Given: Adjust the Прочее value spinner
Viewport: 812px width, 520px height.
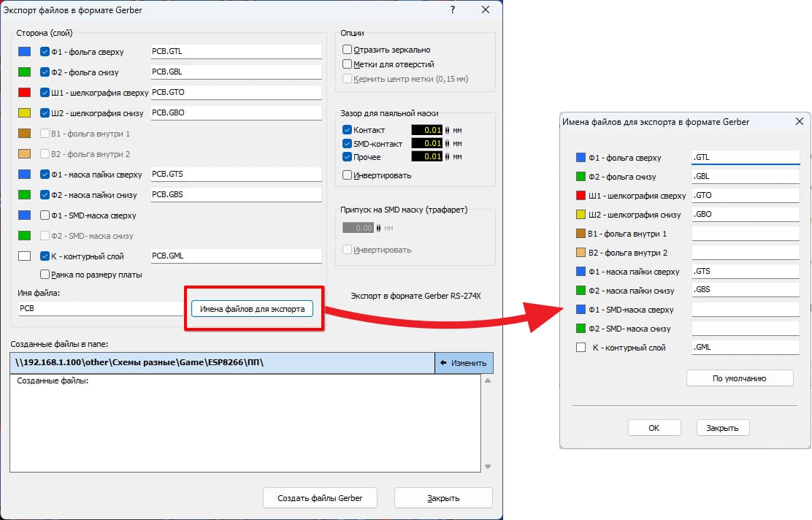Looking at the screenshot, I should (x=448, y=156).
